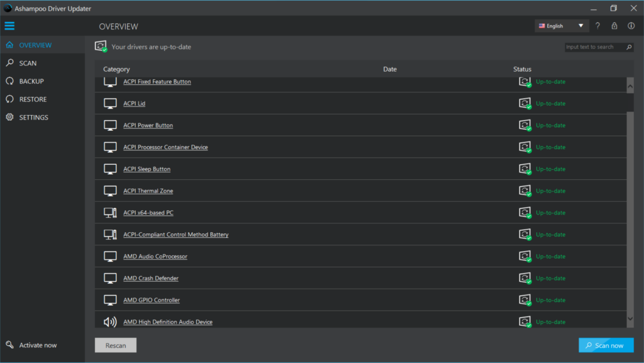Open the AMD GPIO Controller link
The width and height of the screenshot is (644, 363).
pyautogui.click(x=152, y=300)
